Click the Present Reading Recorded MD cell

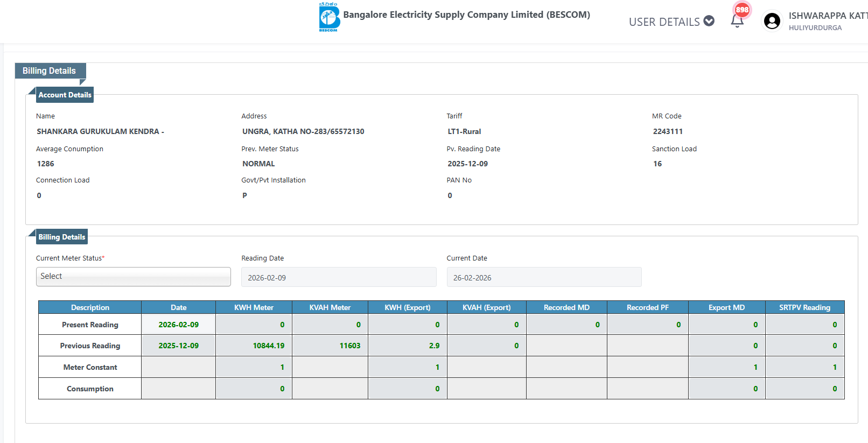pyautogui.click(x=566, y=325)
